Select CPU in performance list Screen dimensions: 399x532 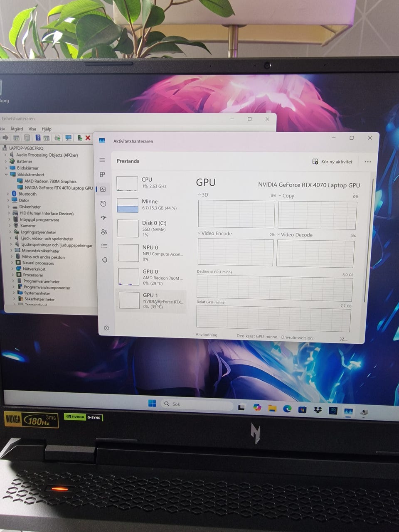click(x=150, y=183)
